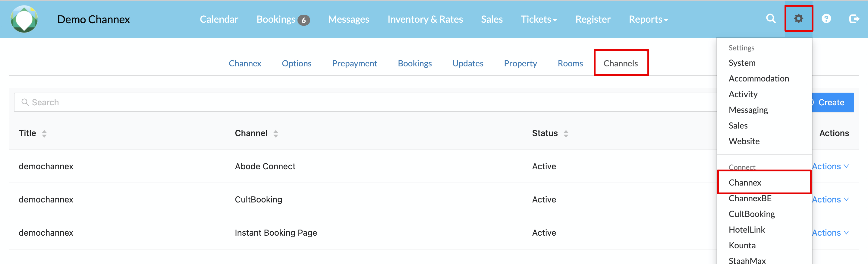Choose Kounta under Connect
Image resolution: width=868 pixels, height=264 pixels.
[x=742, y=246]
